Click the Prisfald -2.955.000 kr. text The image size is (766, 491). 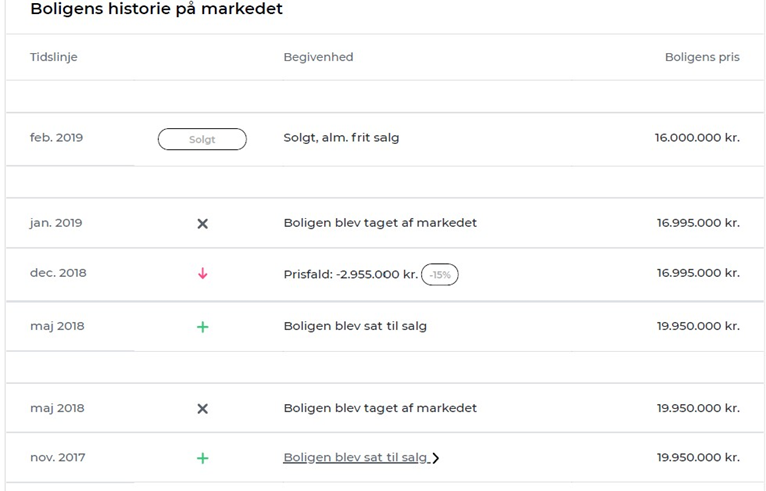(x=350, y=273)
